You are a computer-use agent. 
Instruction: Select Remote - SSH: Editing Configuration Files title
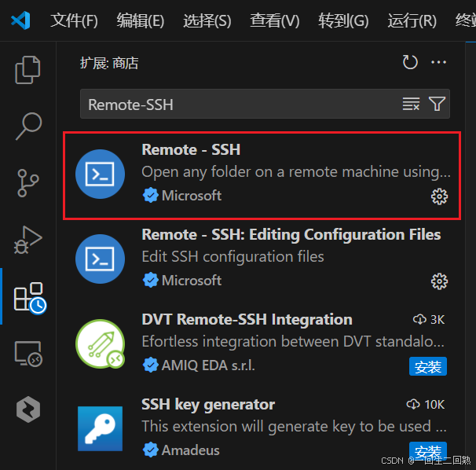coord(291,234)
